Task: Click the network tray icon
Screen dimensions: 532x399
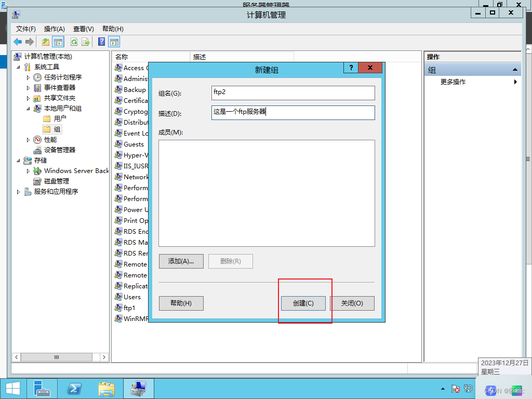Action: click(468, 389)
